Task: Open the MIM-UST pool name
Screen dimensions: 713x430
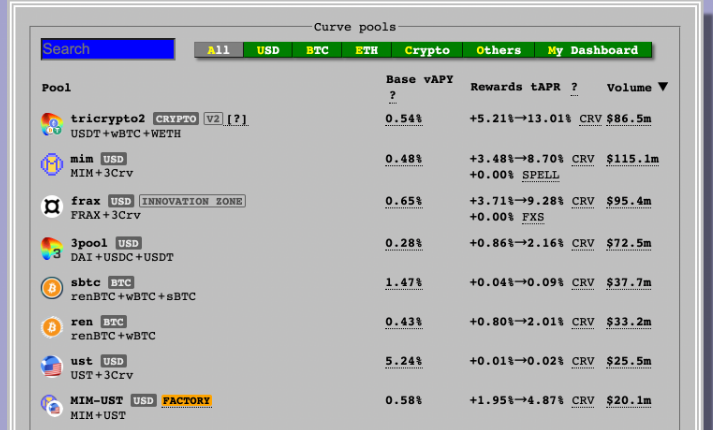Action: click(97, 400)
